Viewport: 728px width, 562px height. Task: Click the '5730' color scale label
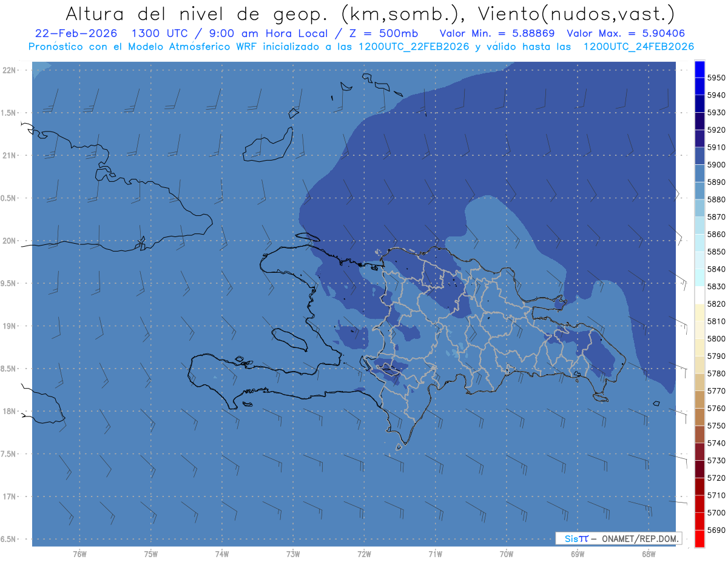coord(716,460)
